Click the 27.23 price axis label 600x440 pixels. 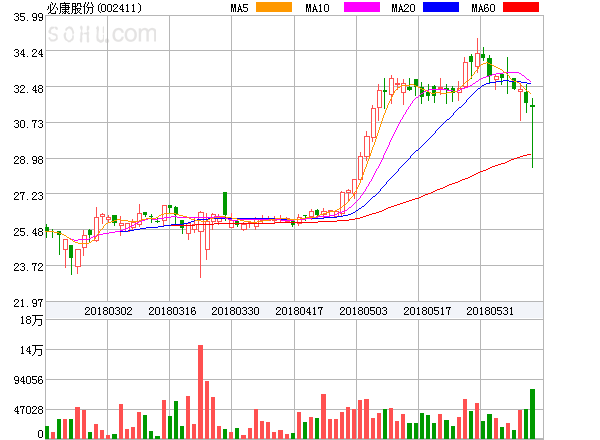(28, 196)
